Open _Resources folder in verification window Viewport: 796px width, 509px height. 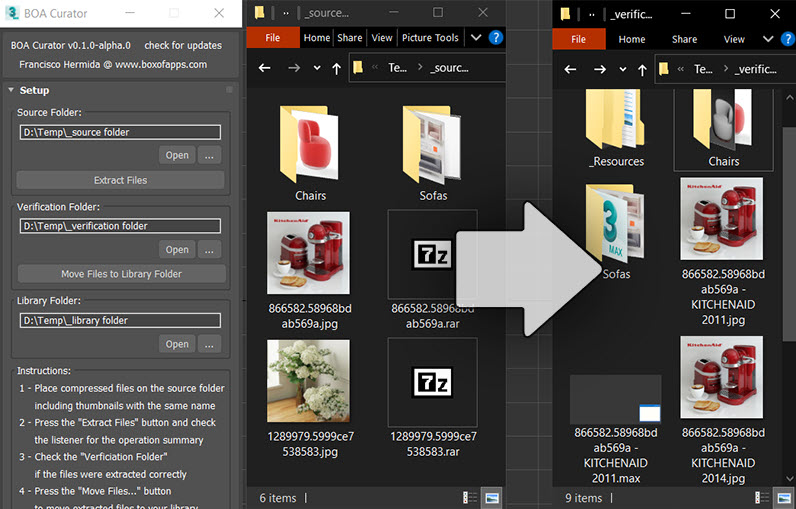click(616, 129)
